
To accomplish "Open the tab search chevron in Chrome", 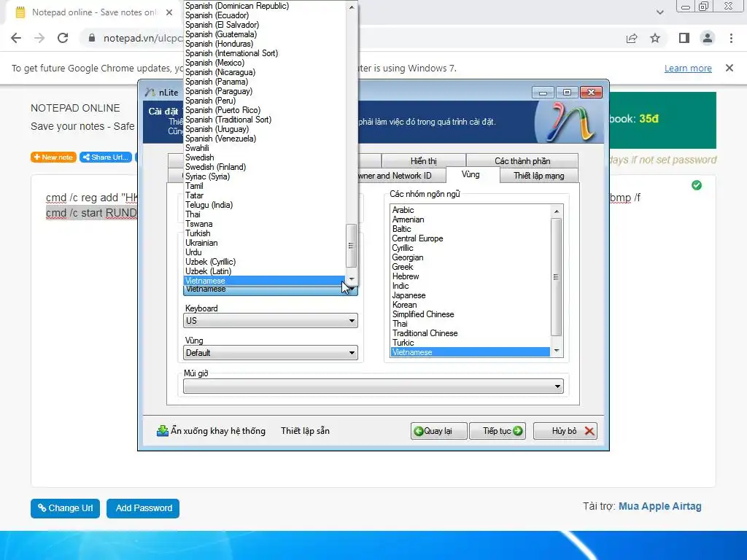I will coord(659,12).
